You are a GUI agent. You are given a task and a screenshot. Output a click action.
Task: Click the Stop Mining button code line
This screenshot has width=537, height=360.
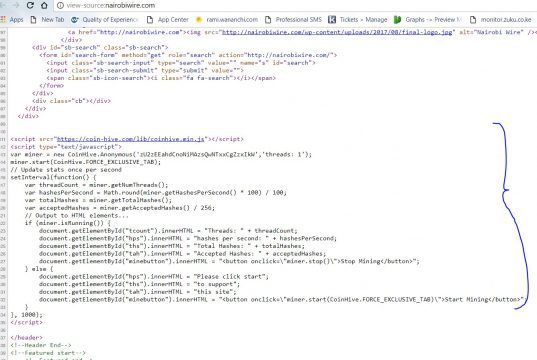pos(229,261)
